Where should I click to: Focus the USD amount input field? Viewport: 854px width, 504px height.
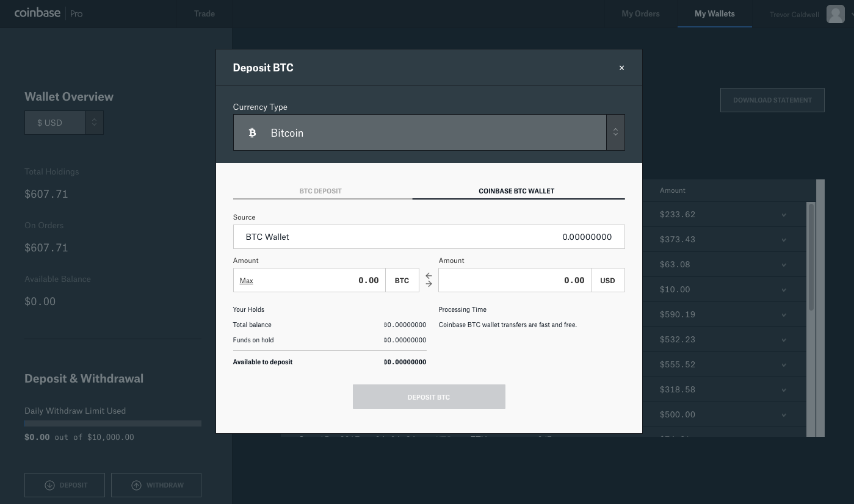coord(515,280)
